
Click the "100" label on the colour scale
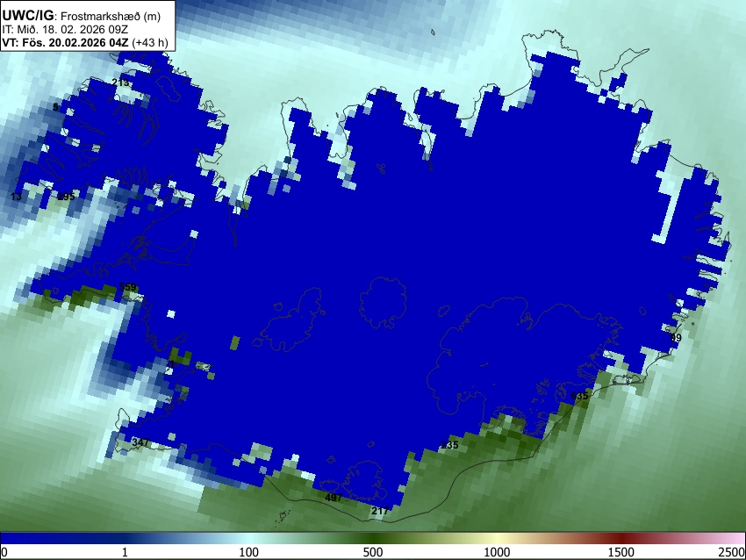click(249, 552)
